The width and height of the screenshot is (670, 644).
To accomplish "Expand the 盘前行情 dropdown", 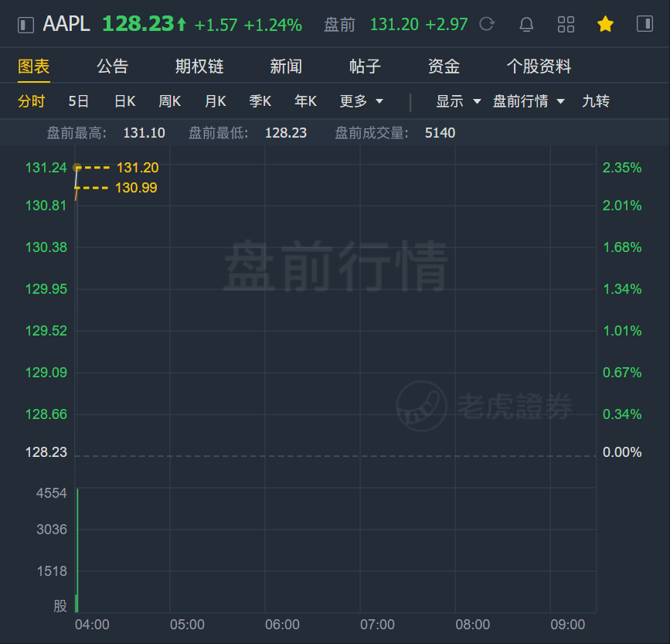I will tap(529, 101).
